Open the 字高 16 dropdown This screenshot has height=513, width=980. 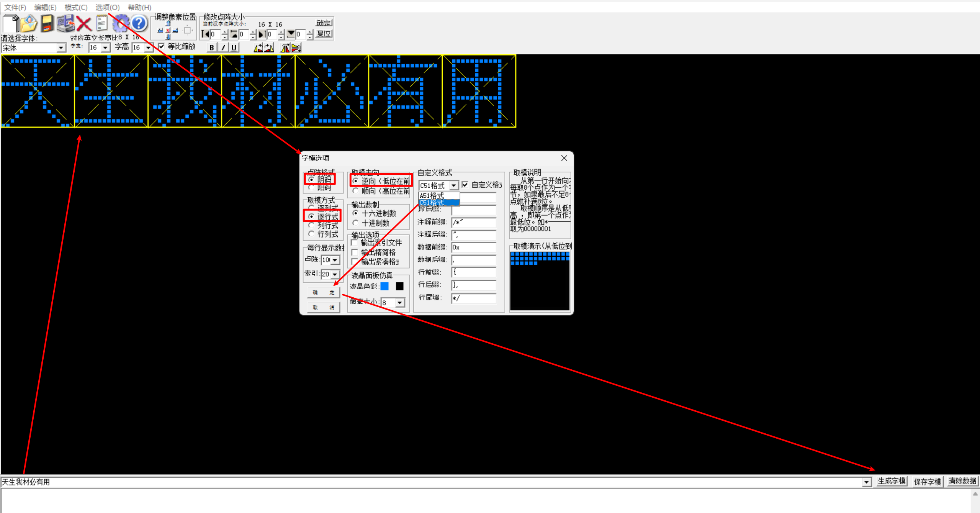coord(148,48)
